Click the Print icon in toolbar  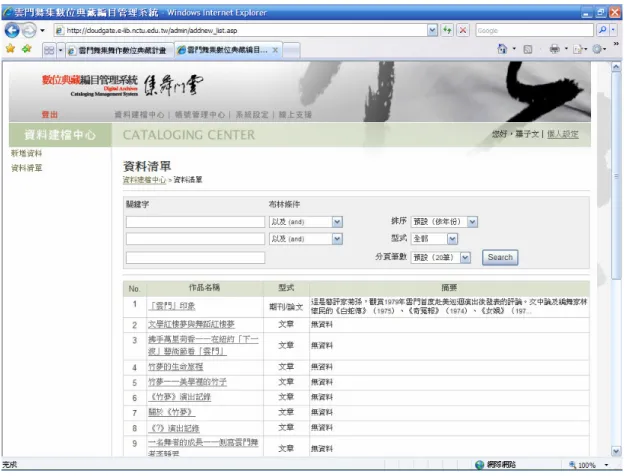click(x=554, y=49)
